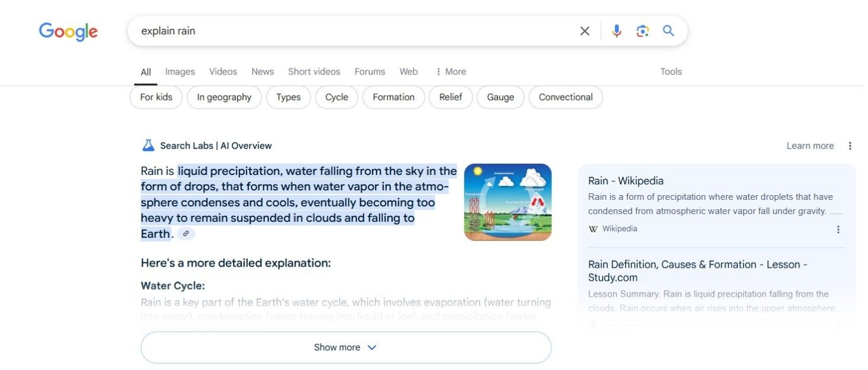Viewport: 868px width, 370px height.
Task: Open the 'Rain - Wikipedia' result
Action: pyautogui.click(x=626, y=181)
